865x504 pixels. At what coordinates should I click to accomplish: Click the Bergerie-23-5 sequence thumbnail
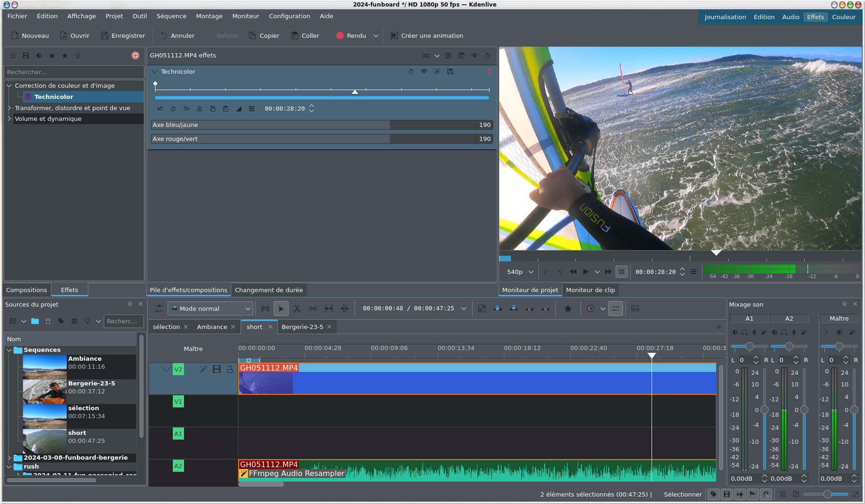coord(44,391)
